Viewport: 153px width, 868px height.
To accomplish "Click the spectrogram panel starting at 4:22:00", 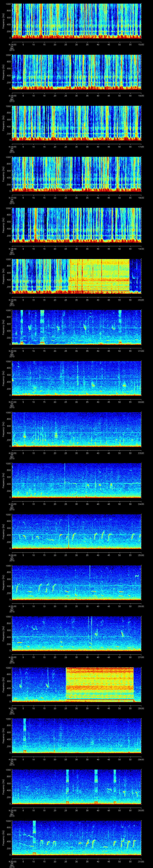I will tap(77, 429).
